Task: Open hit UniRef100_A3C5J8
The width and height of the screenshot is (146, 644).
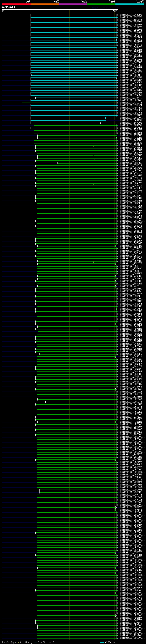Action: [x=131, y=103]
